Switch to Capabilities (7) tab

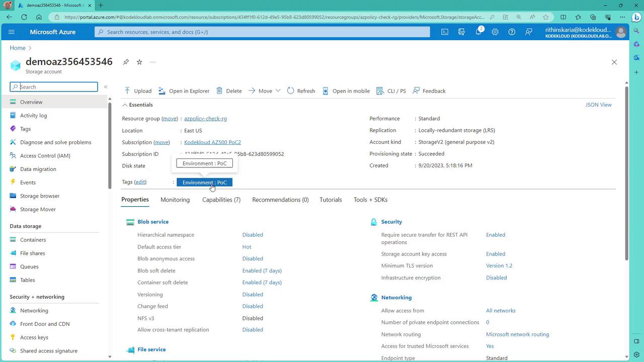click(x=221, y=200)
